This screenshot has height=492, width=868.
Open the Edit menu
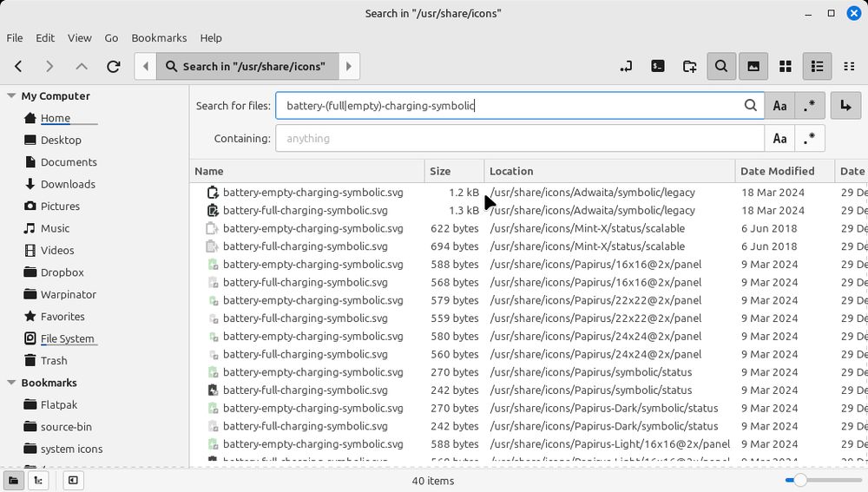(x=45, y=37)
